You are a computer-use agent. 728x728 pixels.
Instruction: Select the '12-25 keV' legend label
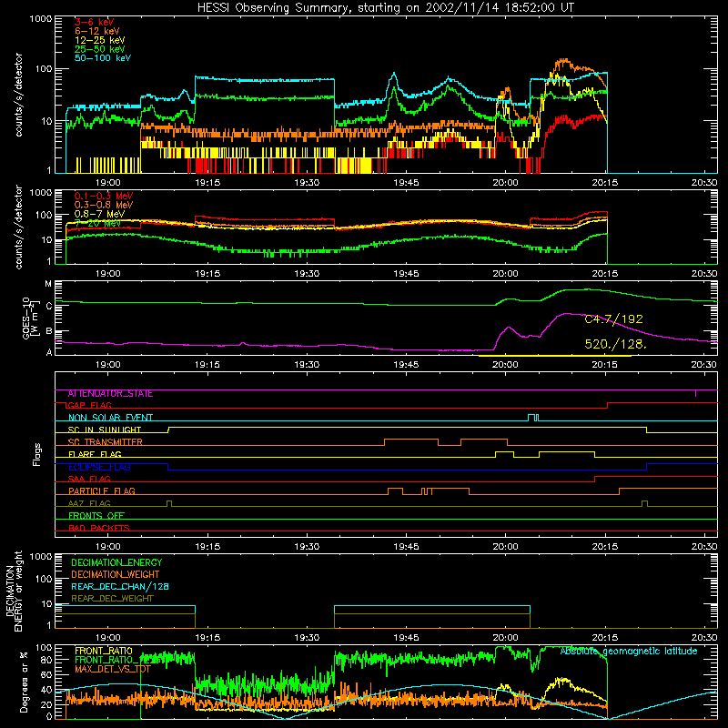pyautogui.click(x=100, y=40)
